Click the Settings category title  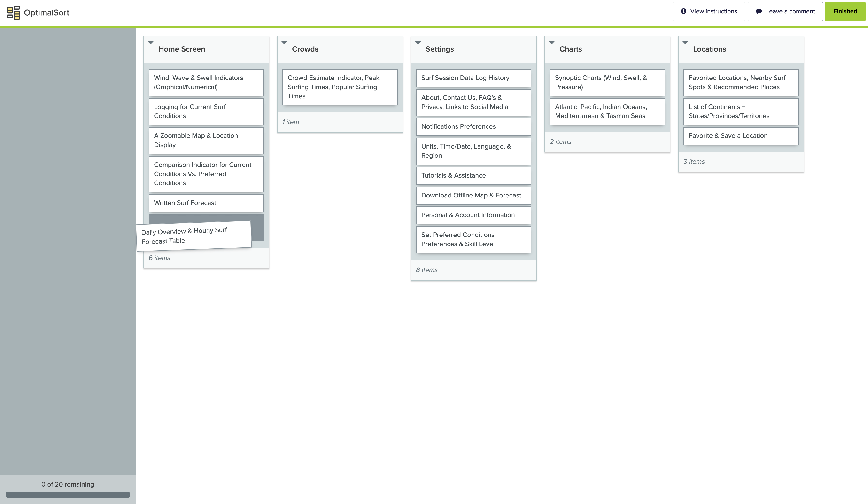(440, 49)
